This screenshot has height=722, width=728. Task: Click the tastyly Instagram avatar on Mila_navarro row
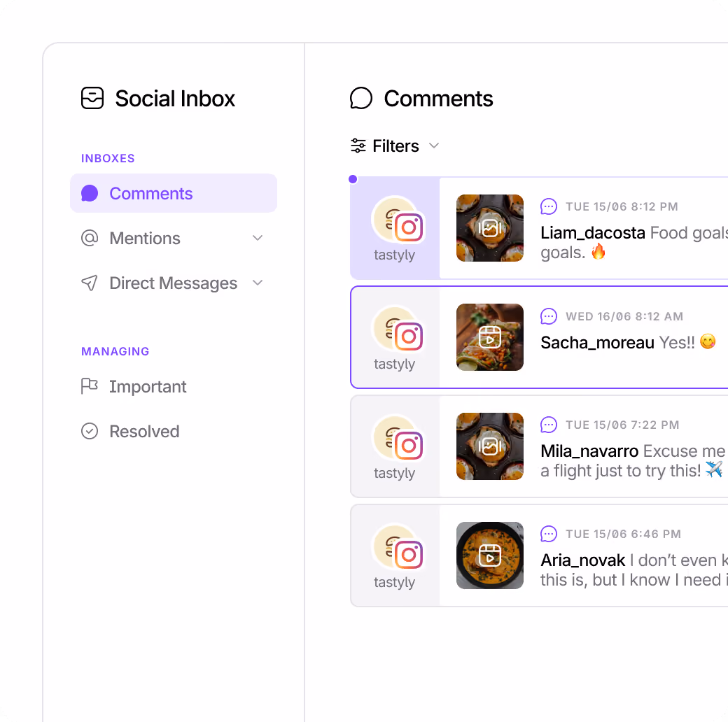click(x=398, y=439)
